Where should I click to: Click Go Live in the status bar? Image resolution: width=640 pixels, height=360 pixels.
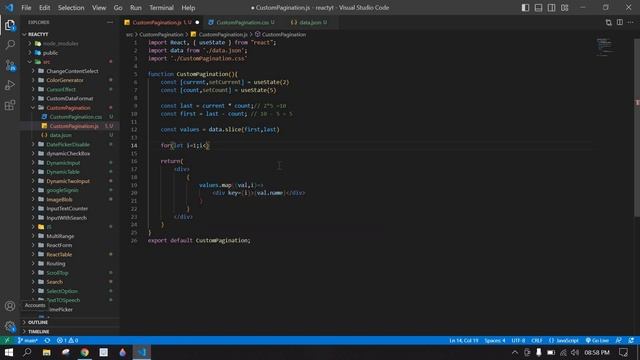click(x=597, y=340)
